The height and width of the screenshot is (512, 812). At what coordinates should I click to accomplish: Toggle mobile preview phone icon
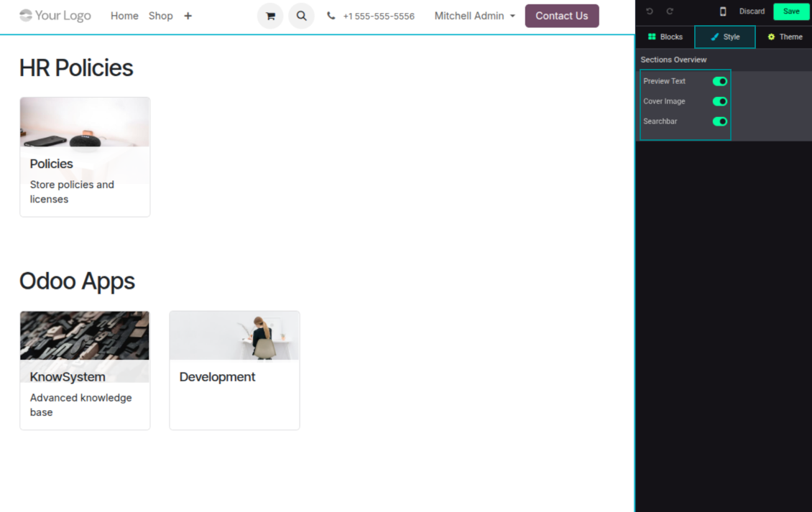point(723,11)
